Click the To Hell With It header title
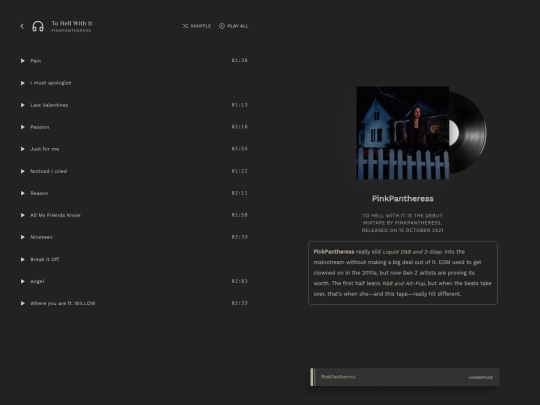 click(72, 23)
